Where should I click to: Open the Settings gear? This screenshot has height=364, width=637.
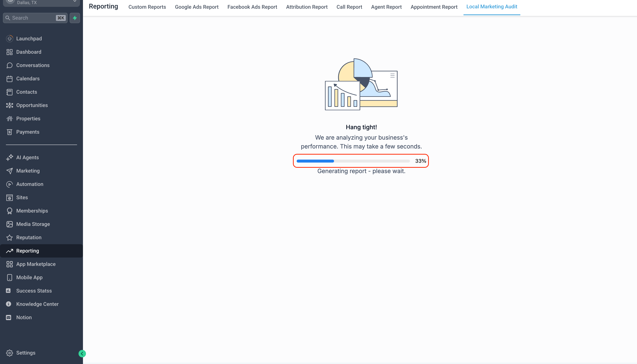pyautogui.click(x=9, y=353)
